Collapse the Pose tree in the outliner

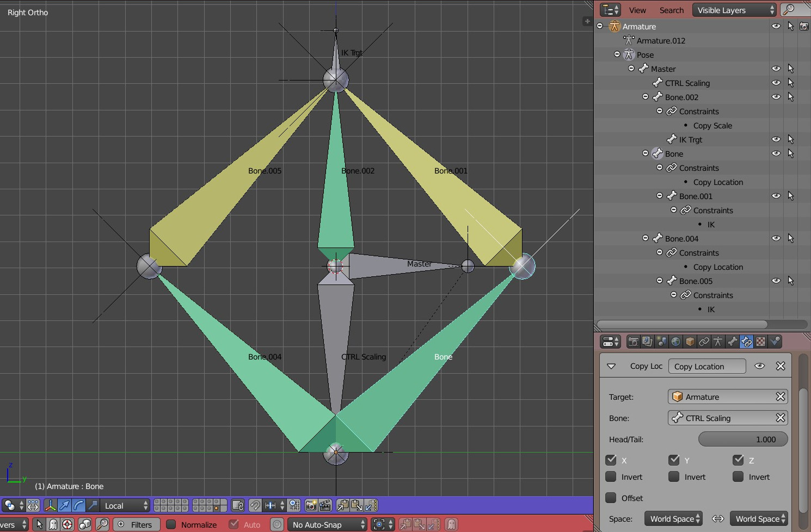(617, 54)
